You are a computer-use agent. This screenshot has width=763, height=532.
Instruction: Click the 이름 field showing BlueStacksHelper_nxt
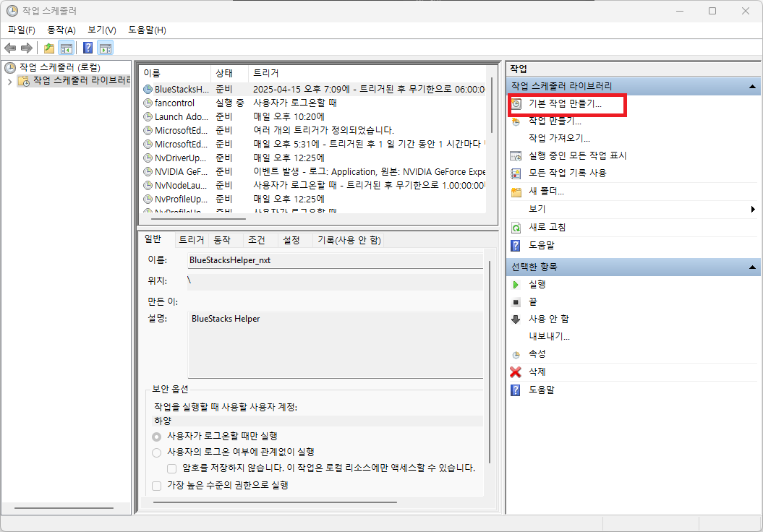pos(336,261)
